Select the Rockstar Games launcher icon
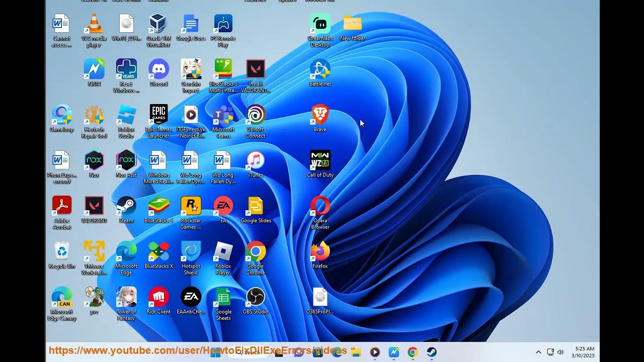 191,213
